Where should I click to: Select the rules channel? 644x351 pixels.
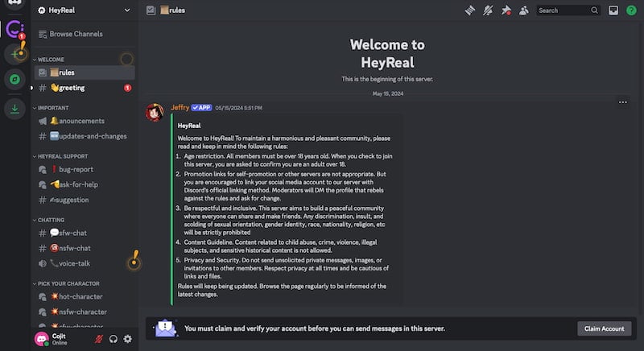tap(85, 72)
